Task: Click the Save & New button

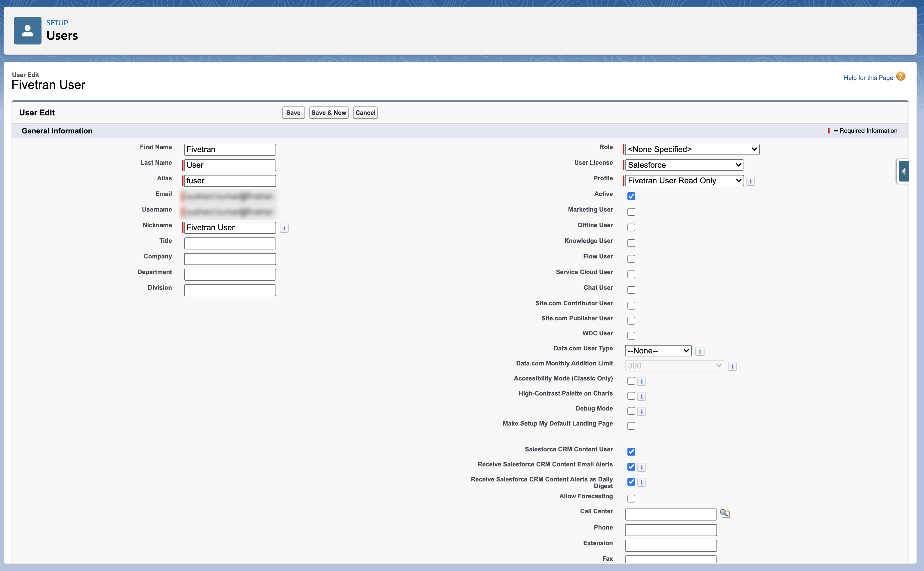Action: point(329,112)
